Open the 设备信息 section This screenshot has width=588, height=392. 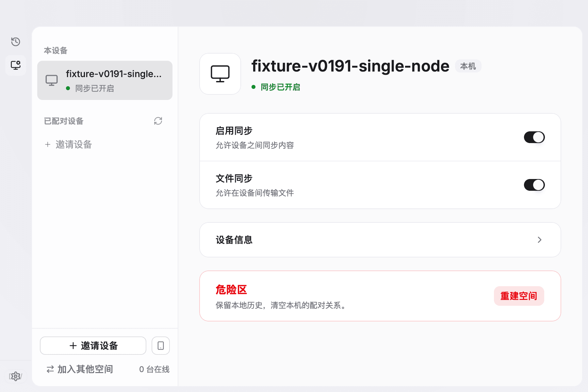[x=380, y=240]
